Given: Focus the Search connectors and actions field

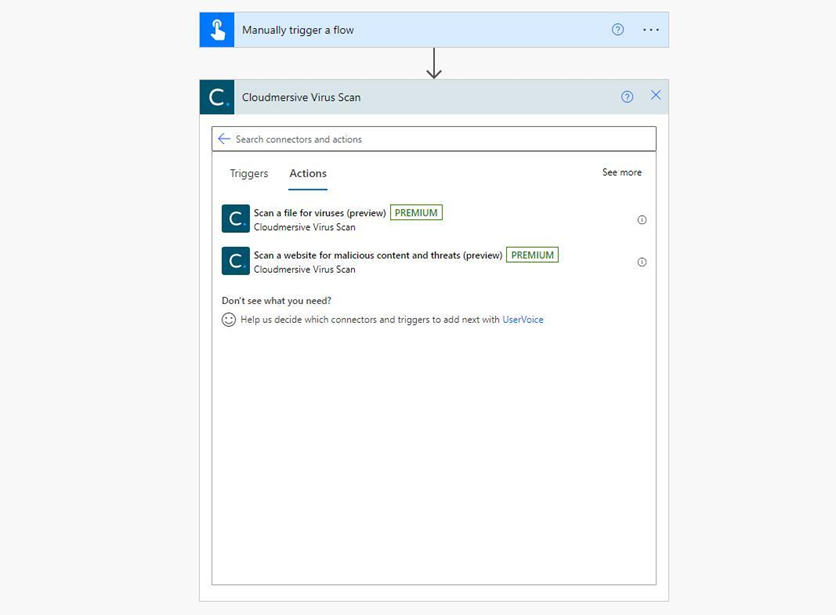Looking at the screenshot, I should pyautogui.click(x=434, y=139).
